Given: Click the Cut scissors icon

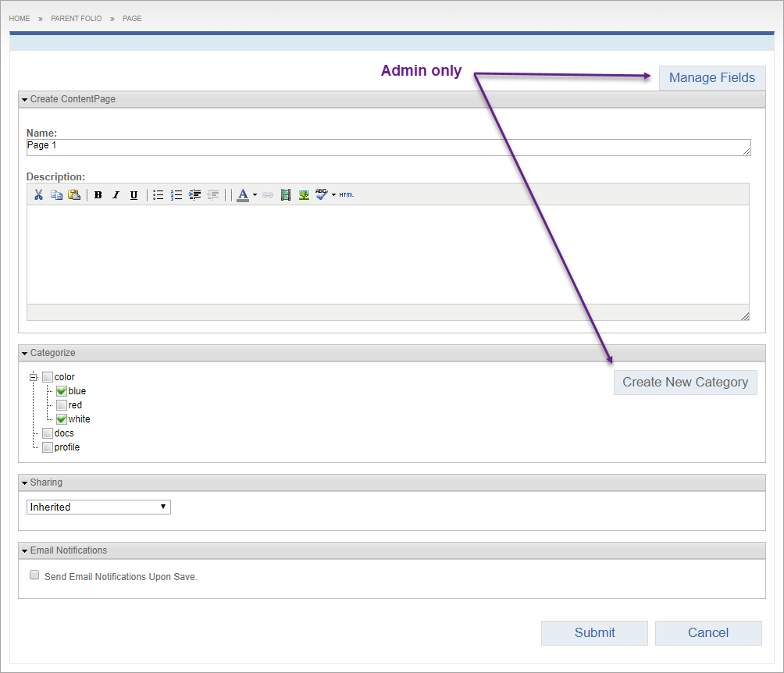Looking at the screenshot, I should tap(38, 194).
